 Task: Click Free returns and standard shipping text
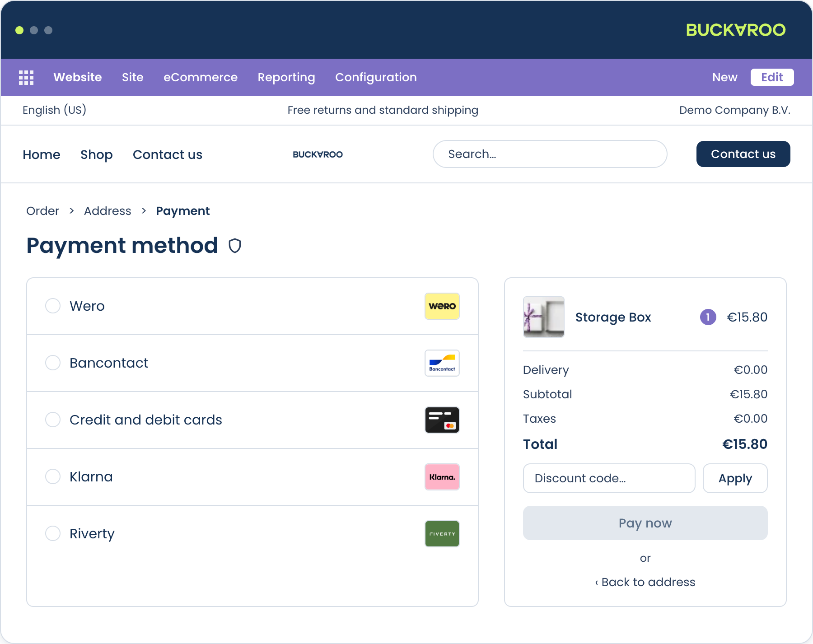pos(383,110)
